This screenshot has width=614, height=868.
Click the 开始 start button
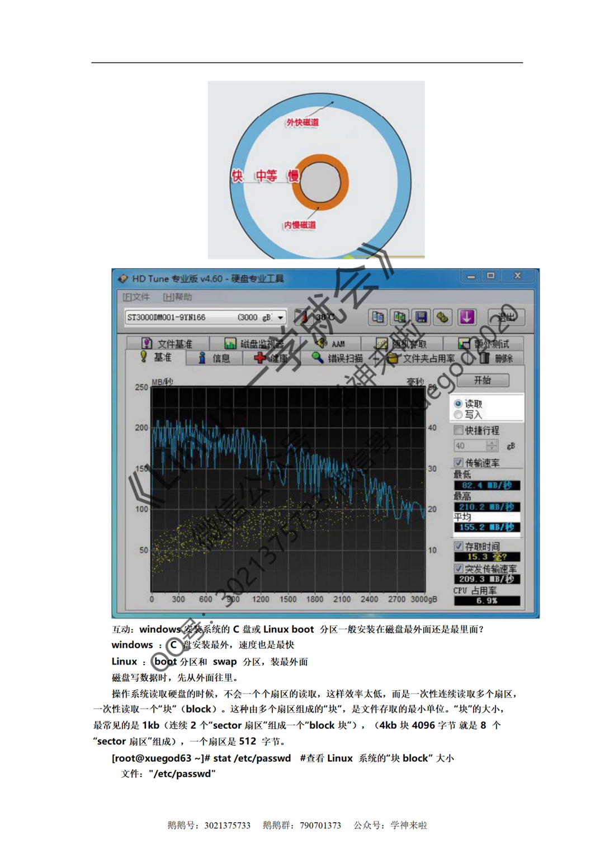(x=483, y=380)
